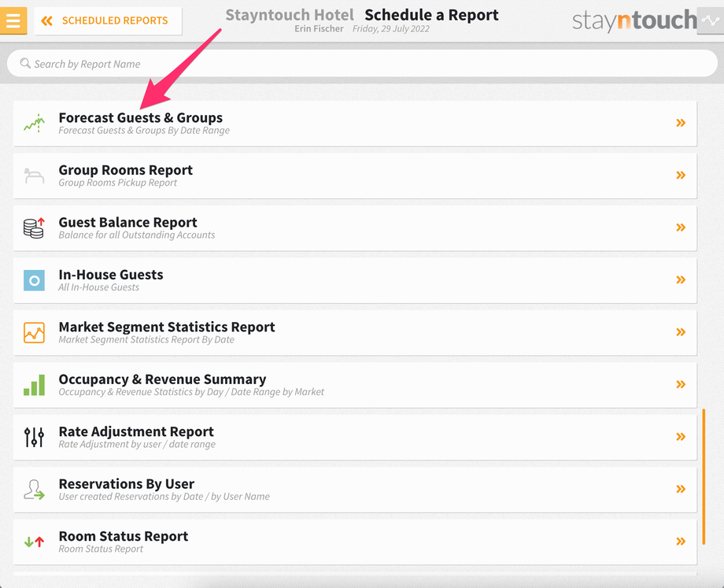The width and height of the screenshot is (724, 588).
Task: Open the hamburger main menu
Action: (x=13, y=20)
